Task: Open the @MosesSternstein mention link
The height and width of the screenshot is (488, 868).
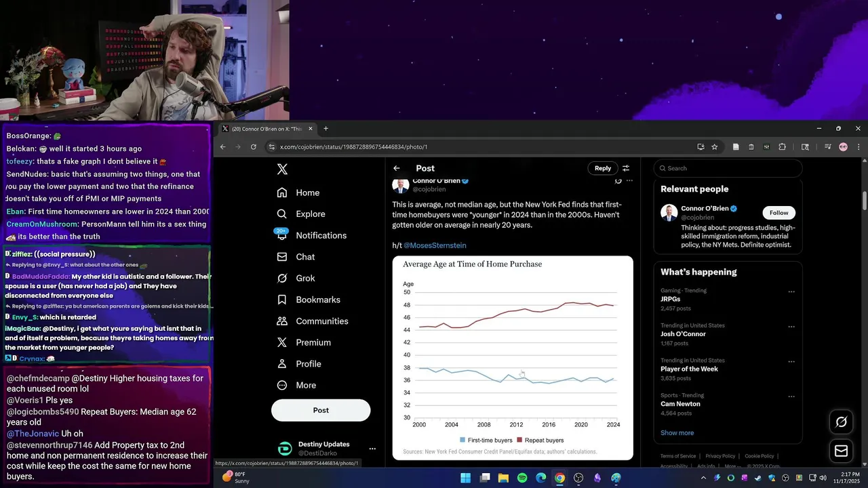Action: pyautogui.click(x=435, y=245)
